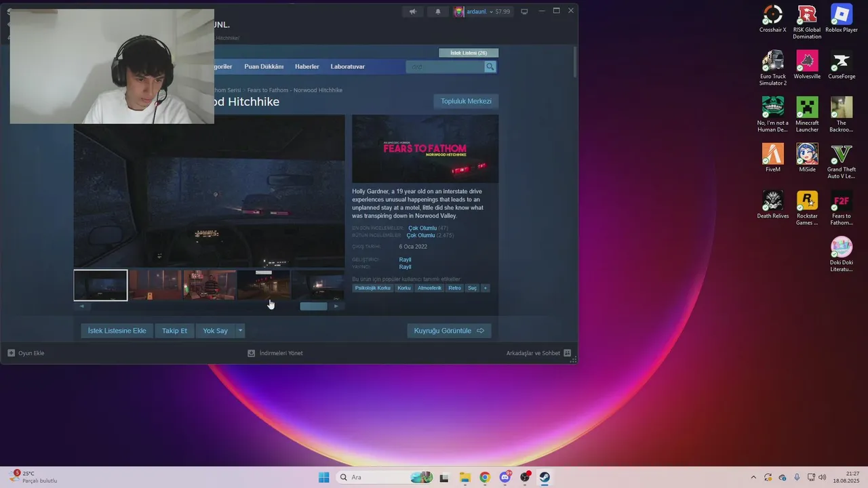Open the İstek Listesi (26) wishlist button
Screen dimensions: 868x488
click(x=469, y=53)
